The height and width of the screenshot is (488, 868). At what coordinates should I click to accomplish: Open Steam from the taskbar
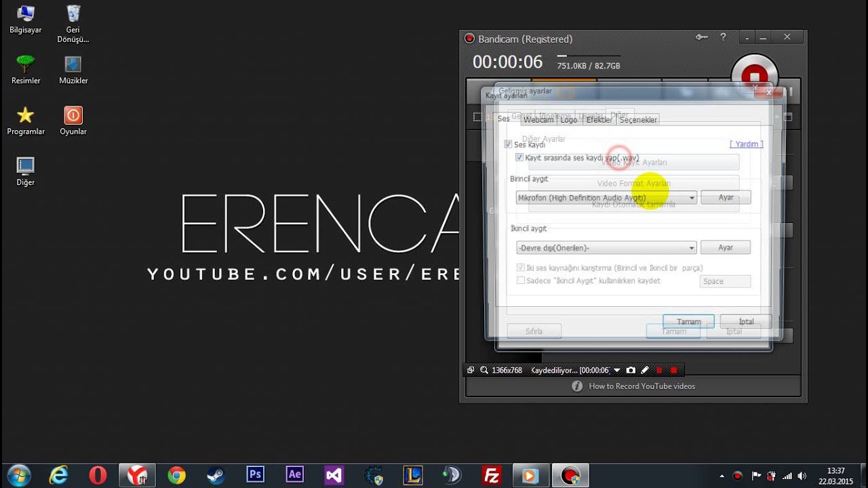point(216,475)
